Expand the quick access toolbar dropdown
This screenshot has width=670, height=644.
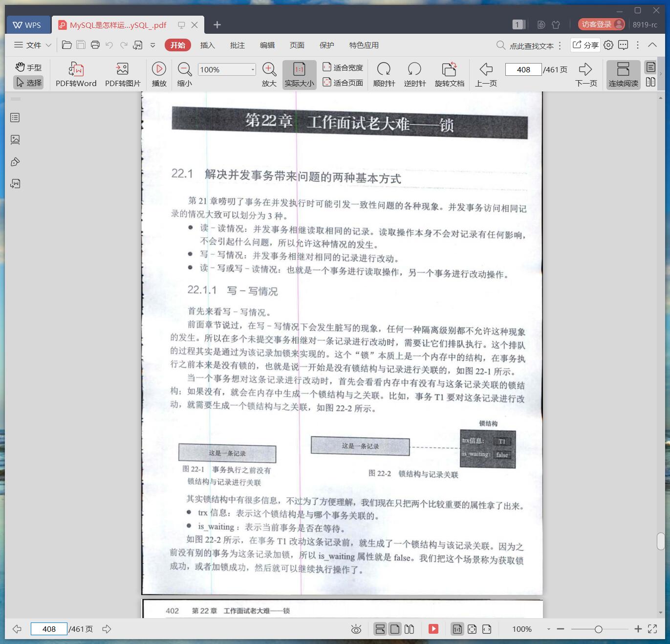[152, 45]
